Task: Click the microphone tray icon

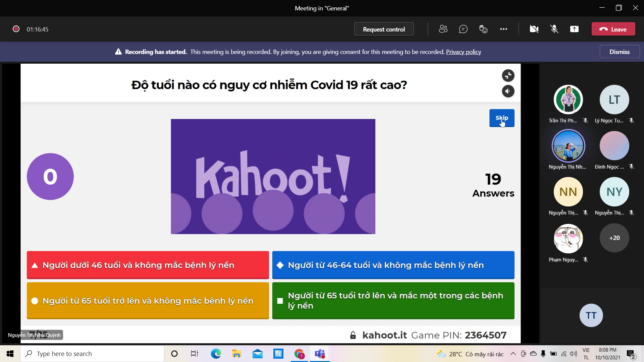Action: click(543, 354)
